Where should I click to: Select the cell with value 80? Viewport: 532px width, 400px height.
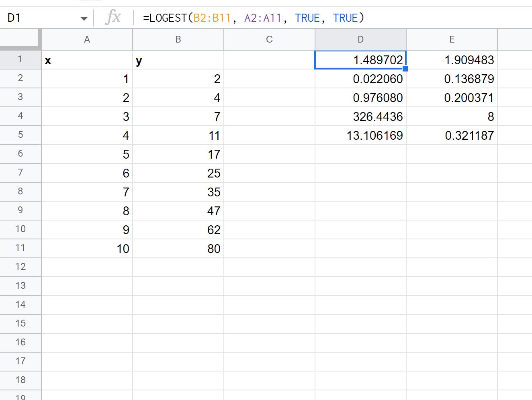point(178,248)
